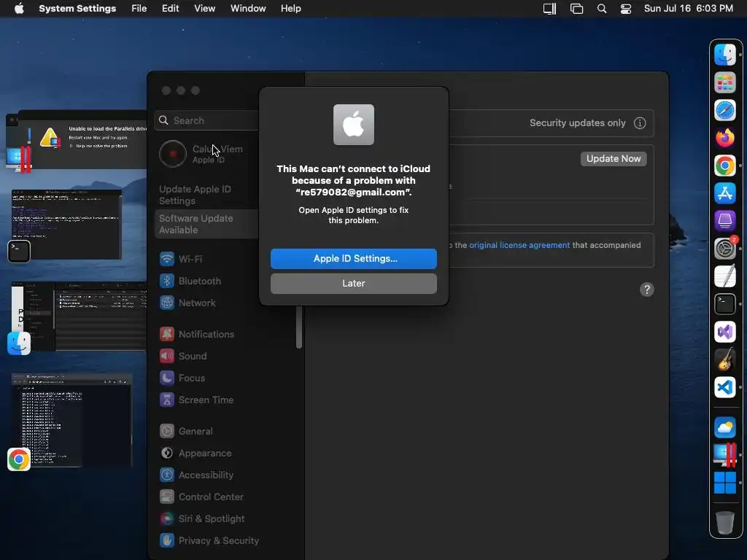Open Accessibility settings icon
Image resolution: width=747 pixels, height=560 pixels.
(x=167, y=475)
